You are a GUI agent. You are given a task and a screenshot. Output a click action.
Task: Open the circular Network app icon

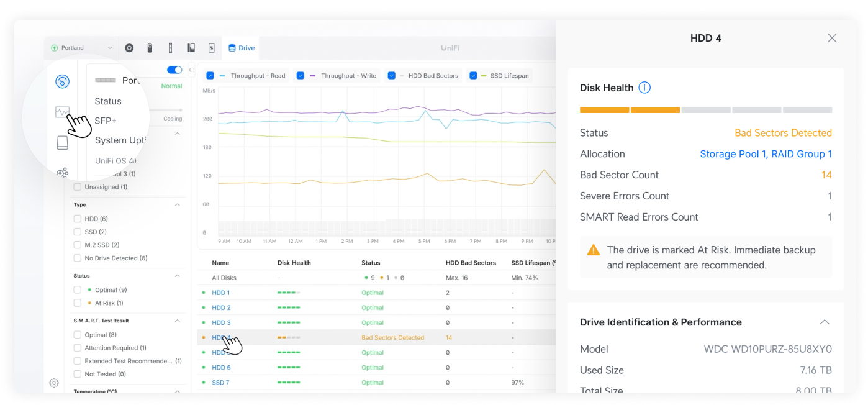coord(129,48)
